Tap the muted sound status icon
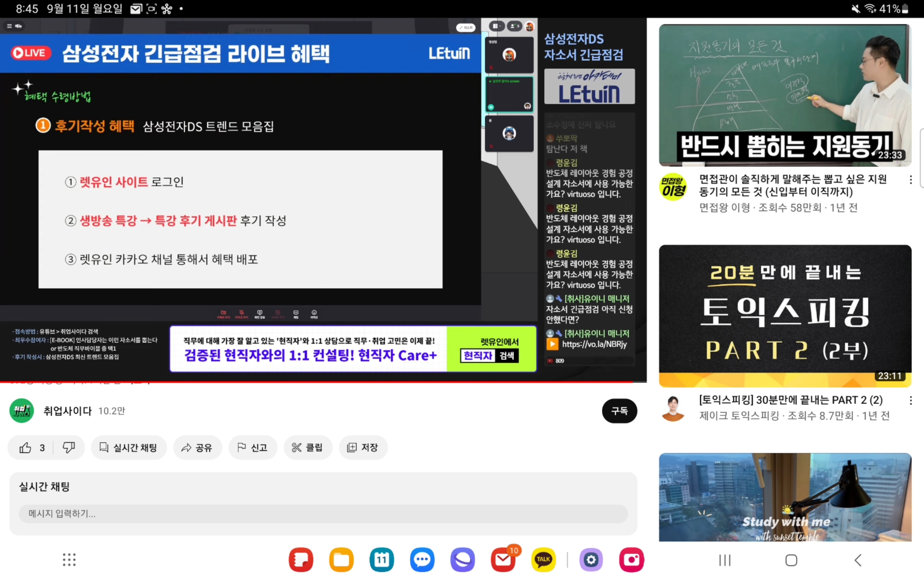This screenshot has height=578, width=924. coord(856,8)
